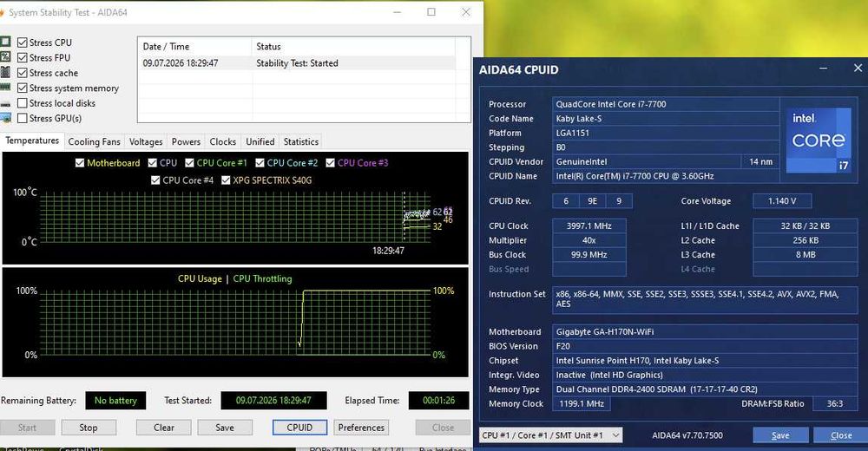Viewport: 868px width, 451px height.
Task: Enable the Stress GPU(s) checkbox
Action: click(23, 118)
